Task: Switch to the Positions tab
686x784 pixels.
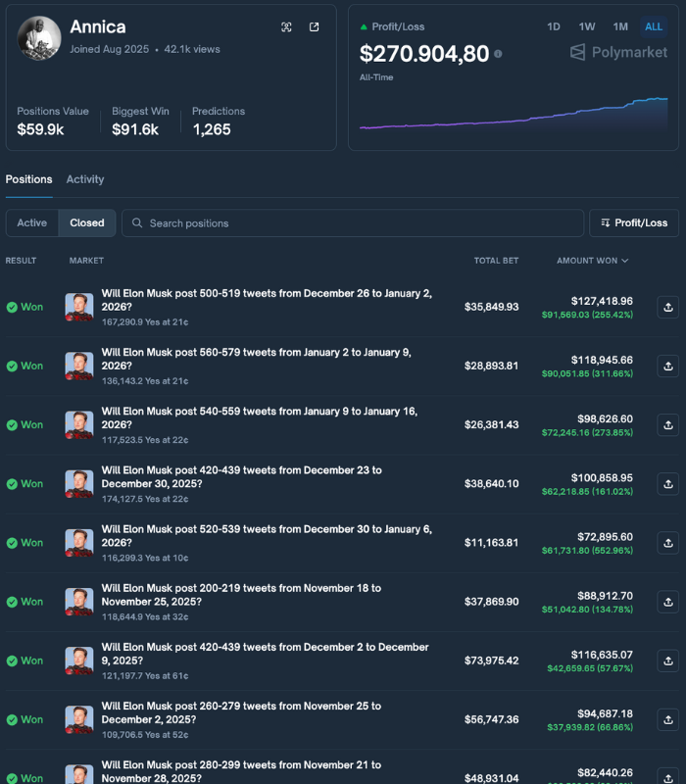Action: point(28,179)
